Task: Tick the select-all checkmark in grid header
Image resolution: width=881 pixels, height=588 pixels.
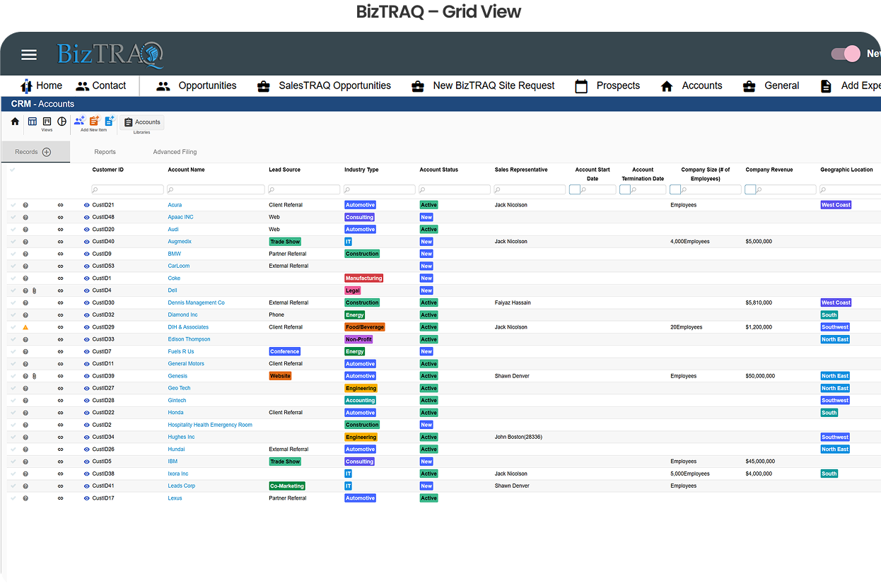Action: coord(12,170)
